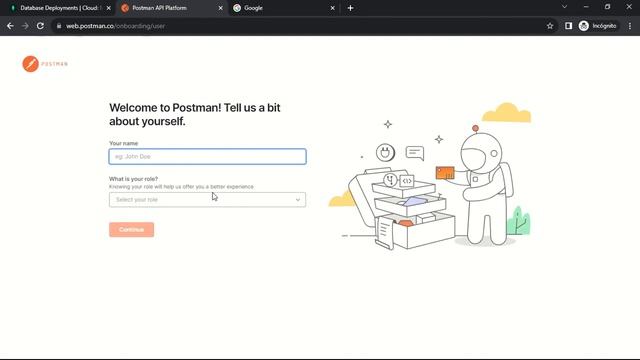Minimize the browser window
This screenshot has width=640, height=360.
click(x=586, y=7)
